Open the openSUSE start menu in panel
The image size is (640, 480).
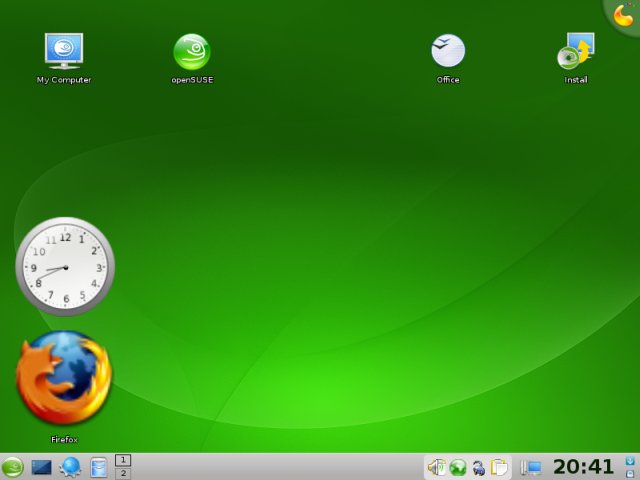[12, 467]
